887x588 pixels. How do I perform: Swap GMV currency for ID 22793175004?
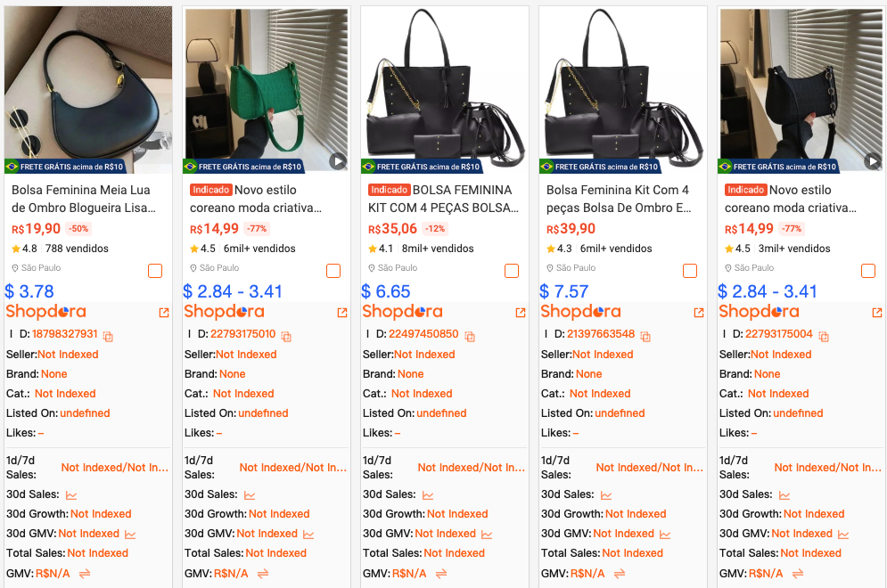click(798, 573)
